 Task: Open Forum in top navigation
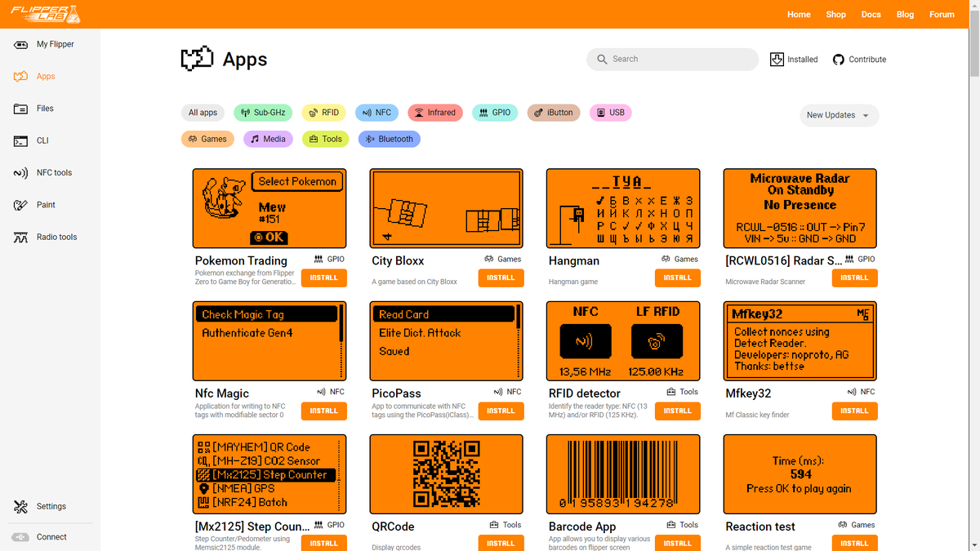click(x=942, y=14)
